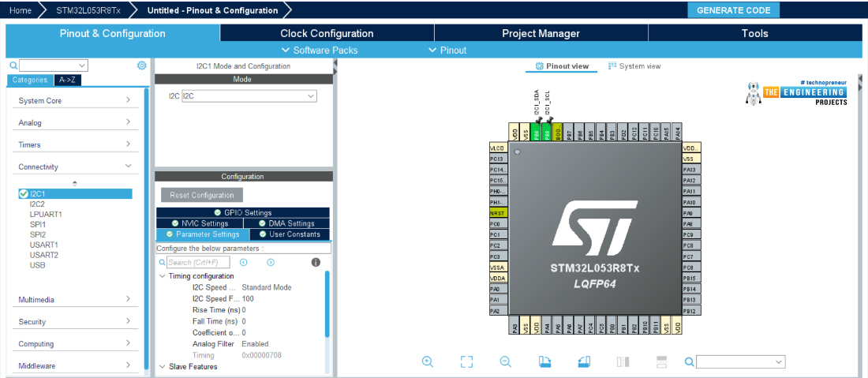Expand the Timers category
Screen dimensions: 868x378
(75, 145)
